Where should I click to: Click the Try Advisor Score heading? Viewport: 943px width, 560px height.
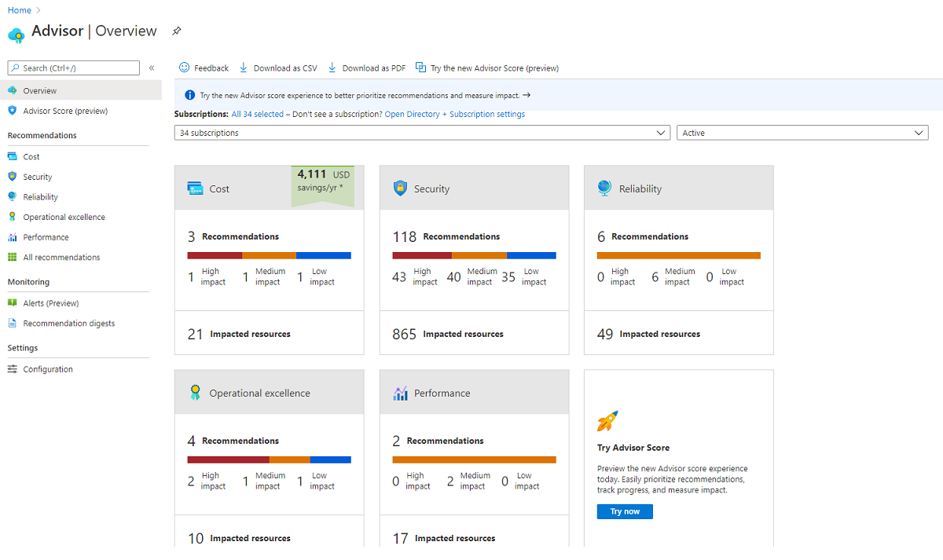tap(633, 448)
